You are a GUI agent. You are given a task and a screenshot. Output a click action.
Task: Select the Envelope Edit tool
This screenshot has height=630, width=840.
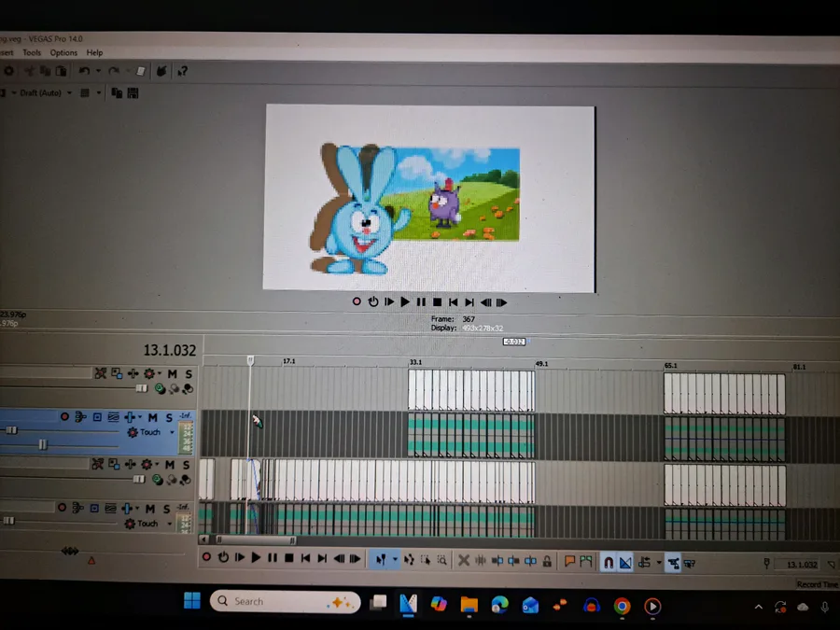(410, 560)
